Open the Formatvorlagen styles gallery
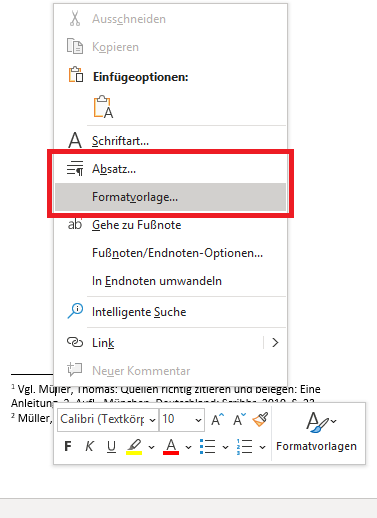 [317, 432]
